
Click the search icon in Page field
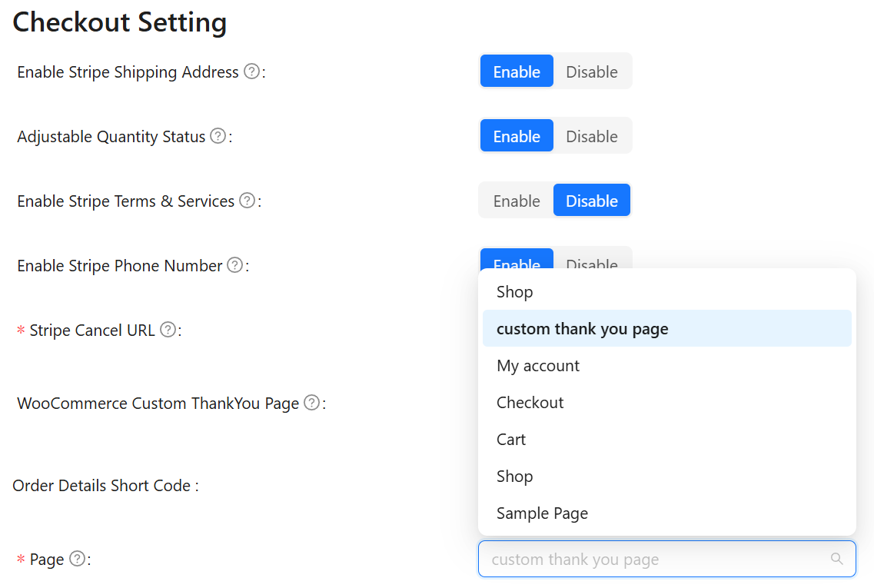pyautogui.click(x=837, y=559)
